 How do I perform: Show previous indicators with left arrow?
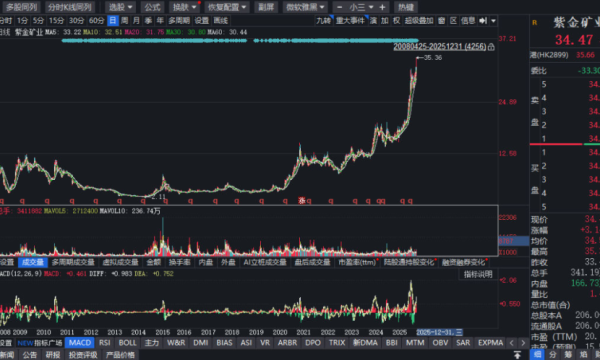[512, 343]
